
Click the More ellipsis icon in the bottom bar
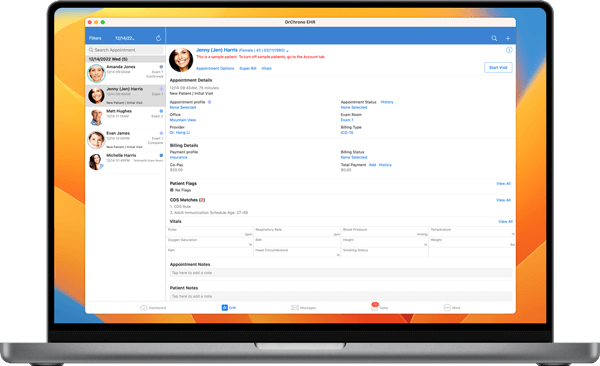[447, 308]
